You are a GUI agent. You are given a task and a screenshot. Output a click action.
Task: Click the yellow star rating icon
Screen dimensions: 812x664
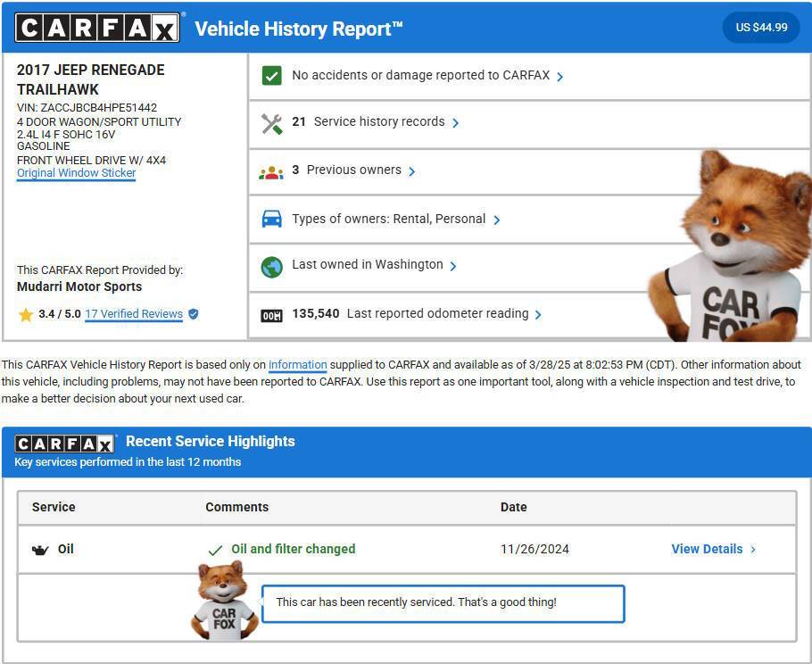point(25,314)
